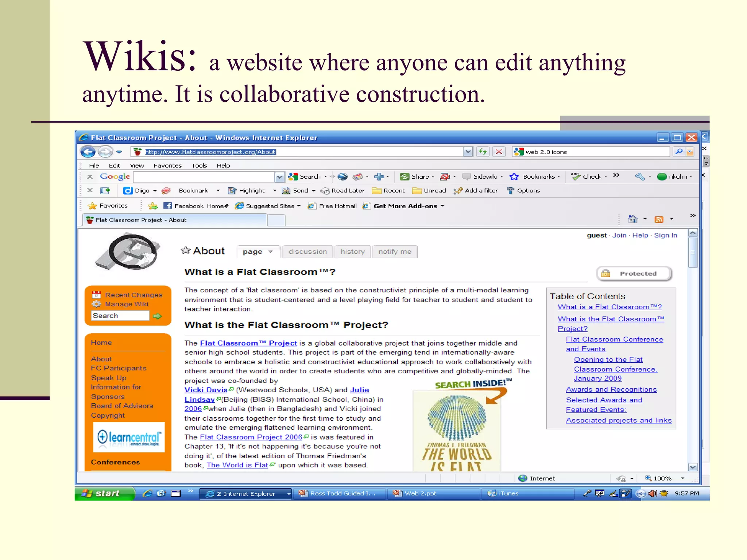This screenshot has width=747, height=560.
Task: Expand the Suggested Sites dropdown
Action: tap(299, 206)
